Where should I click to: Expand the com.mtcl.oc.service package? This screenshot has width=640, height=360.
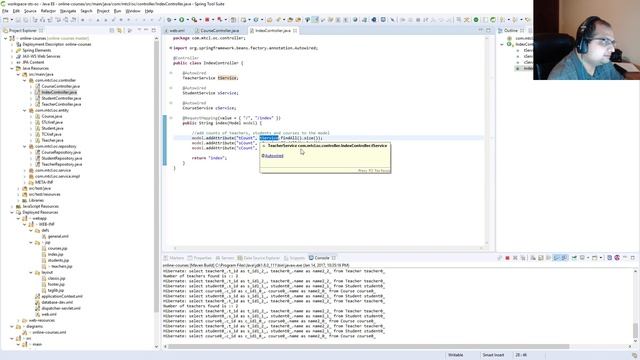24,171
